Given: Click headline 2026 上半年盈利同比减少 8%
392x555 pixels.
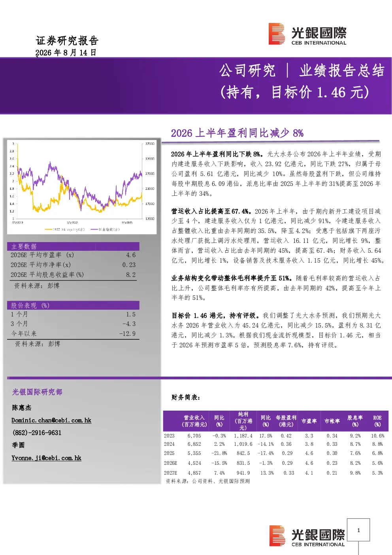Looking at the screenshot, I should pos(237,133).
